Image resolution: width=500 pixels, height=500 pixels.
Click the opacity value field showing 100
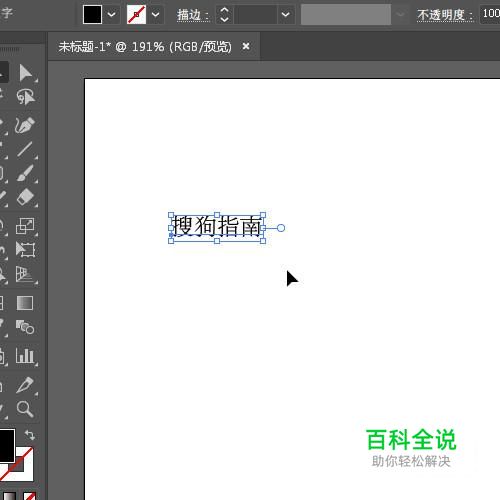click(490, 14)
